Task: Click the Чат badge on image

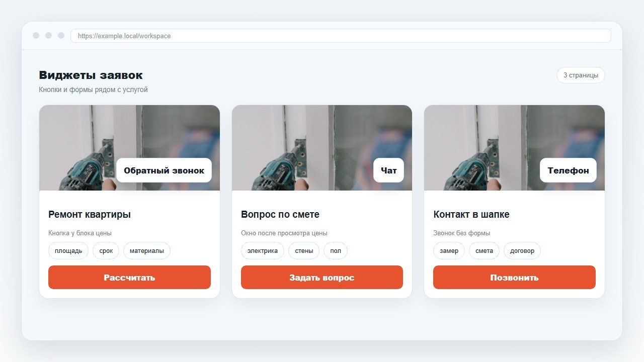Action: 388,170
